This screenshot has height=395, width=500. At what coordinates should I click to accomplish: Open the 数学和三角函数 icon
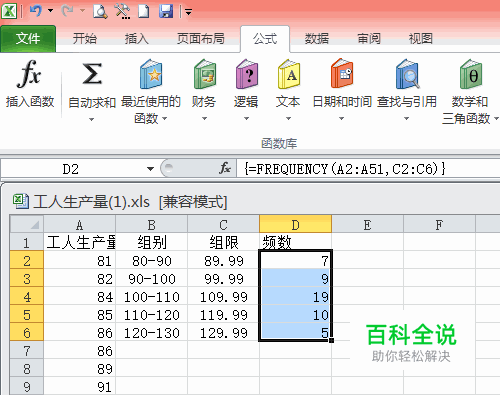[470, 74]
